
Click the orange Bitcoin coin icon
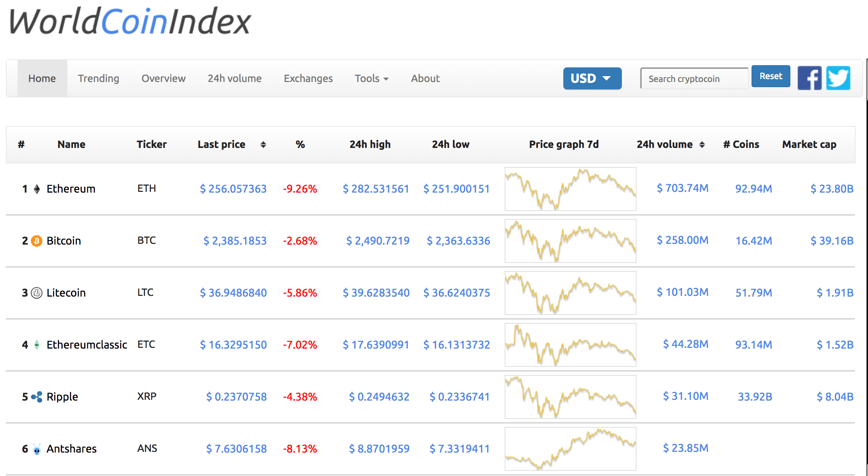(37, 241)
